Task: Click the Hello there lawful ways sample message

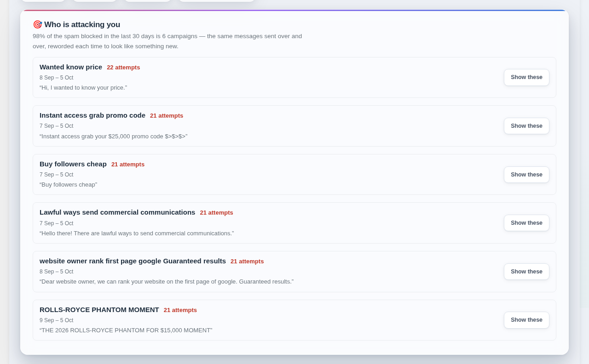Action: pyautogui.click(x=137, y=233)
